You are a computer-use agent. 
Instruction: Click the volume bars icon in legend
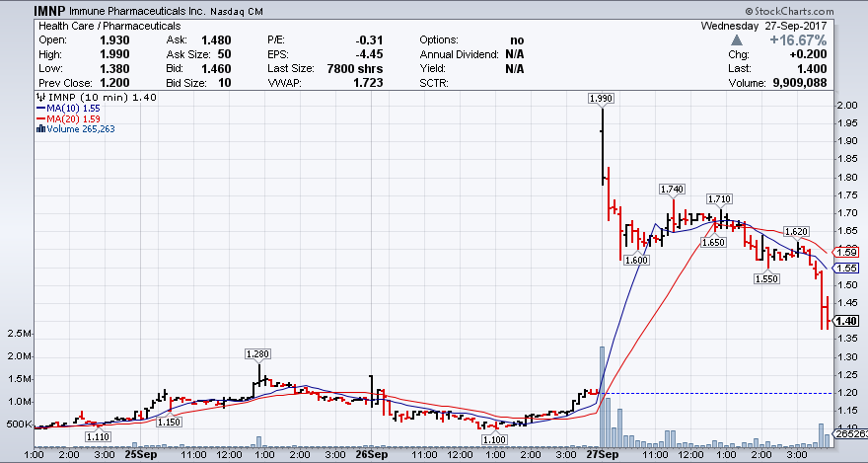(x=39, y=127)
